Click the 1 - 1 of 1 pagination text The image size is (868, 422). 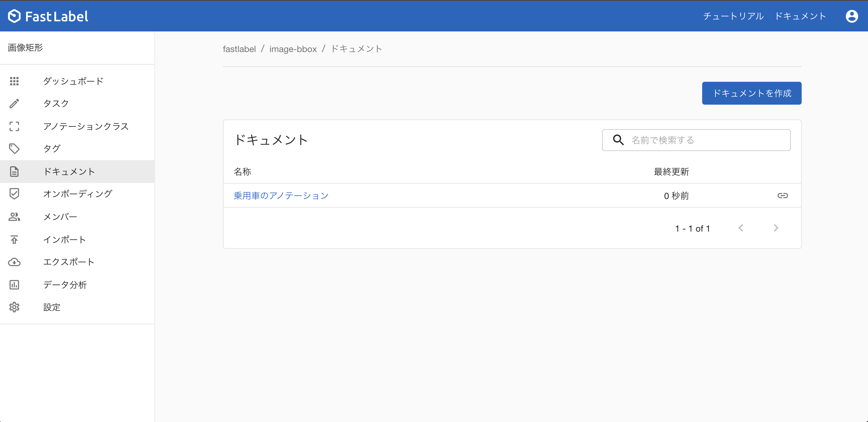click(x=692, y=228)
